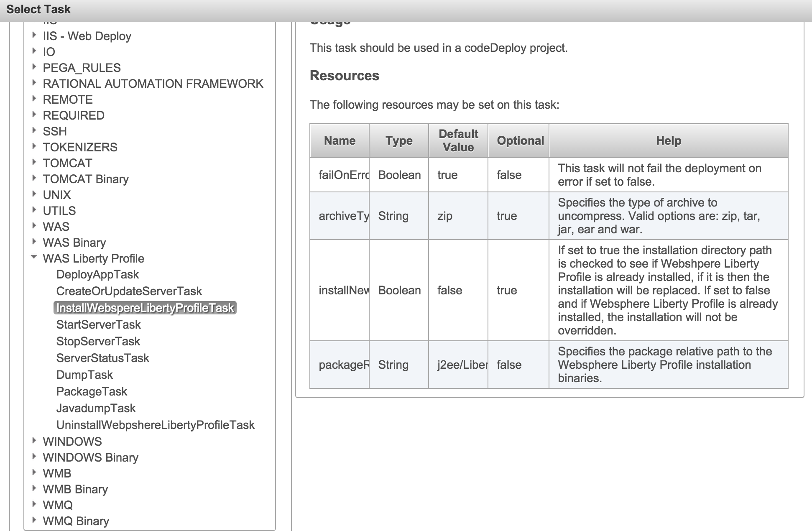Expand the WAS Binary arrow
This screenshot has width=812, height=531.
(34, 242)
